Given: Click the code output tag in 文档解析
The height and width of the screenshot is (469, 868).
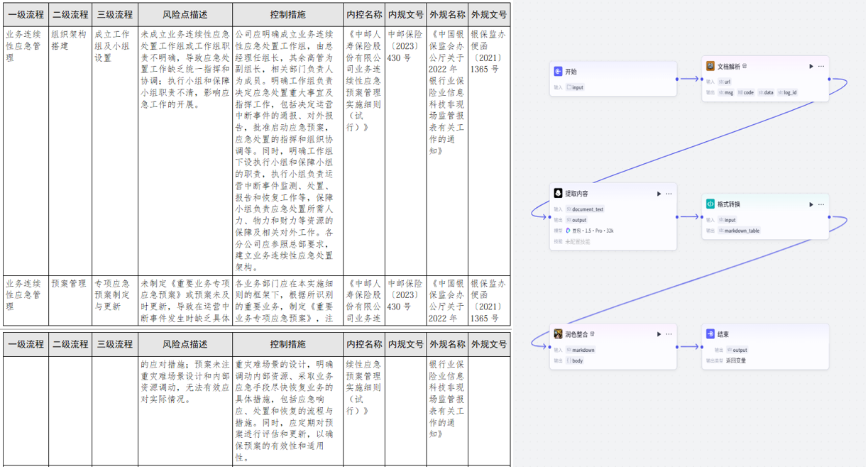Looking at the screenshot, I should pyautogui.click(x=746, y=92).
